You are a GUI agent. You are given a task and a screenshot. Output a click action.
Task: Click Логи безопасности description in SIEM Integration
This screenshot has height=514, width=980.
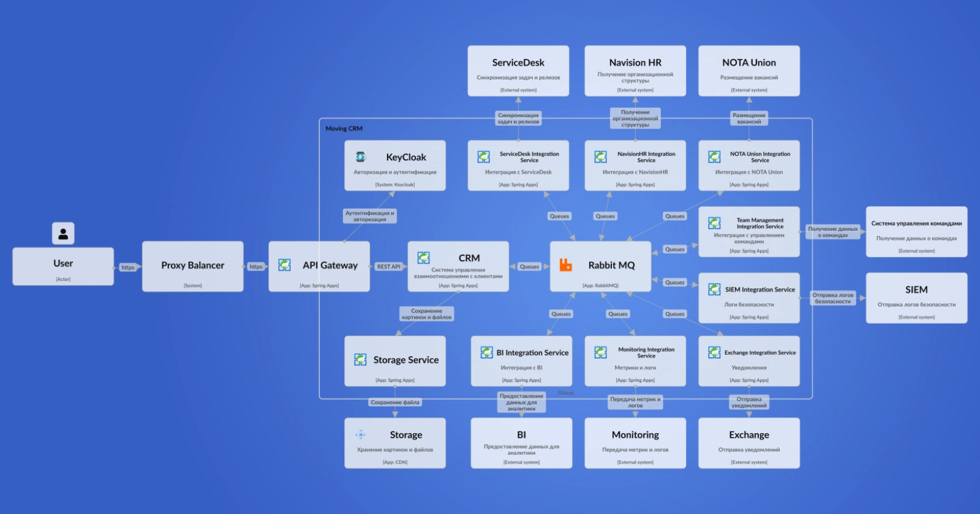coord(749,305)
